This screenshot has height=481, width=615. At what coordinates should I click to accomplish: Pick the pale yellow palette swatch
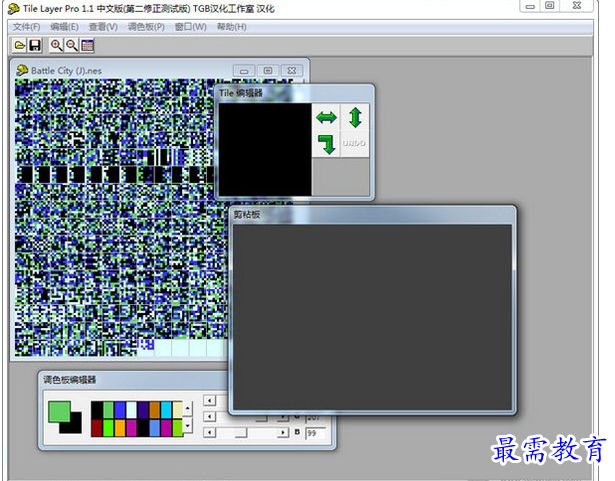[x=178, y=410]
